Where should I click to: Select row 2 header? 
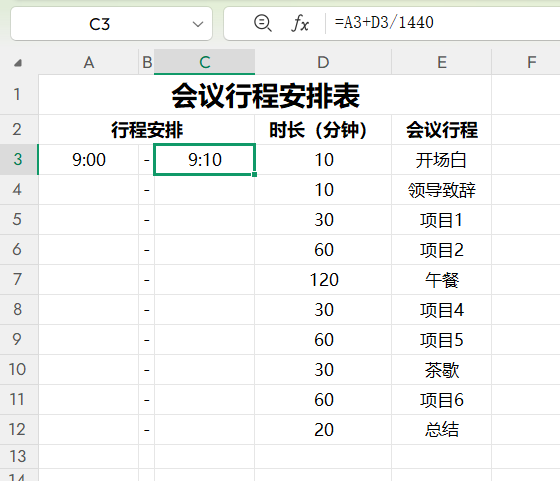(x=19, y=129)
